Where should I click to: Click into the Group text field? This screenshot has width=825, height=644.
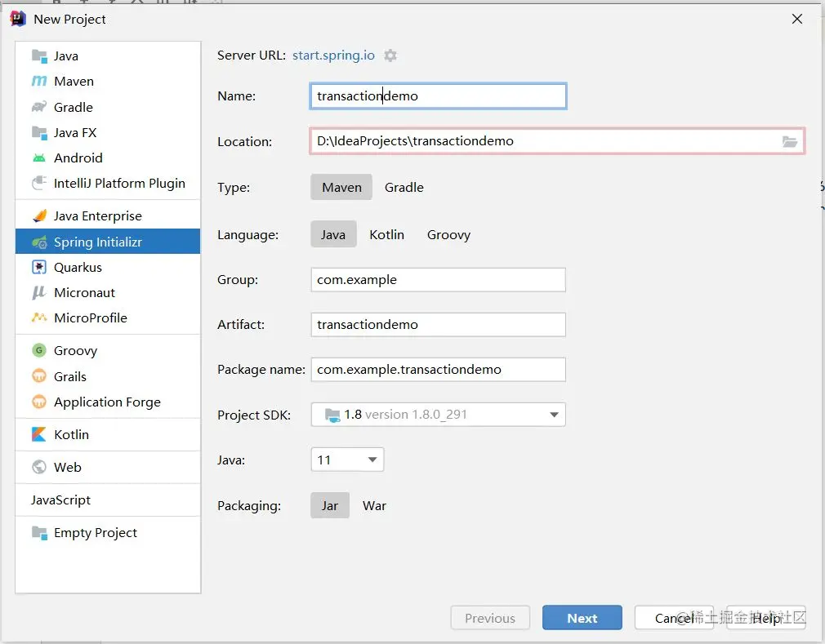pyautogui.click(x=438, y=279)
